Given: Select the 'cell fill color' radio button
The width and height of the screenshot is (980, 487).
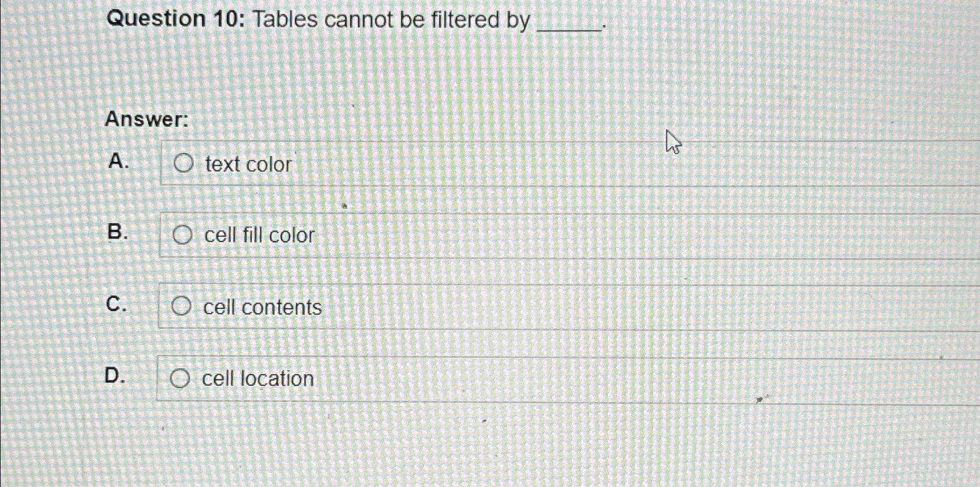Looking at the screenshot, I should 183,235.
